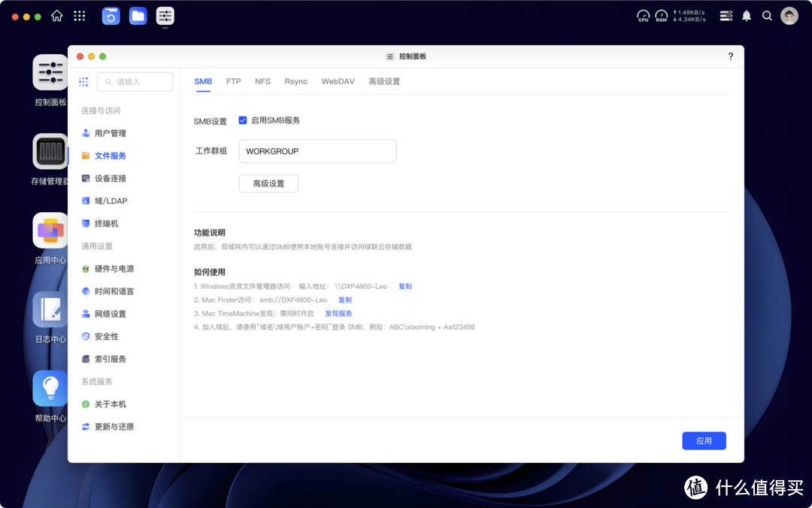
Task: Switch to the FTP tab
Action: click(233, 81)
